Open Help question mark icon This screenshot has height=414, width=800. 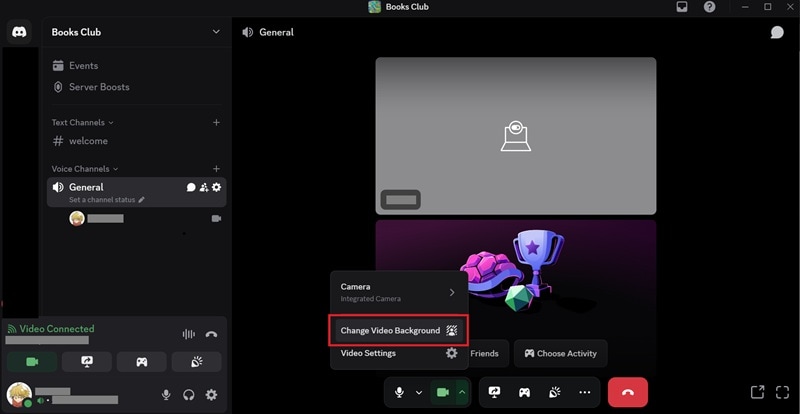709,7
